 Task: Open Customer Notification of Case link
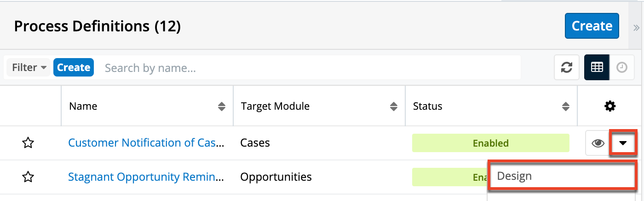146,143
